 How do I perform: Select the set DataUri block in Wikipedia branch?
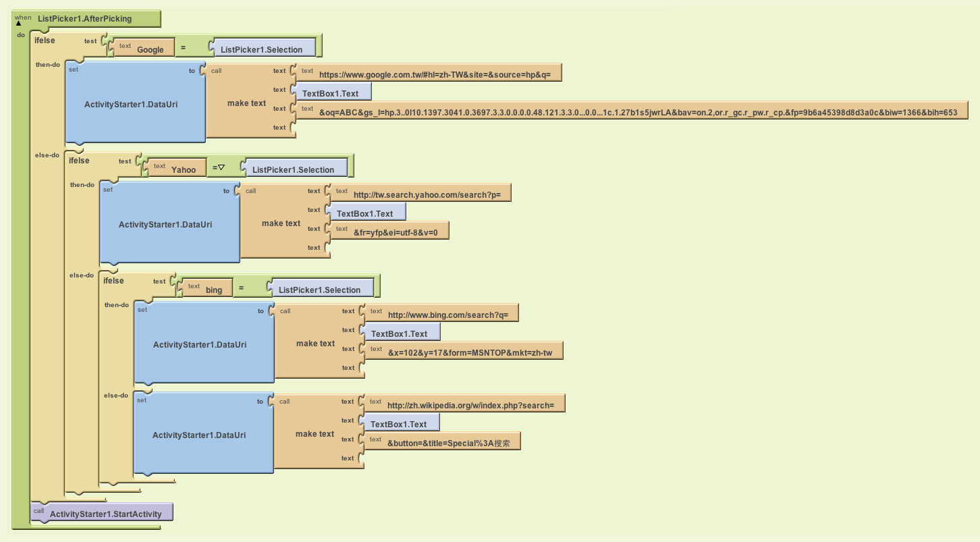[203, 434]
